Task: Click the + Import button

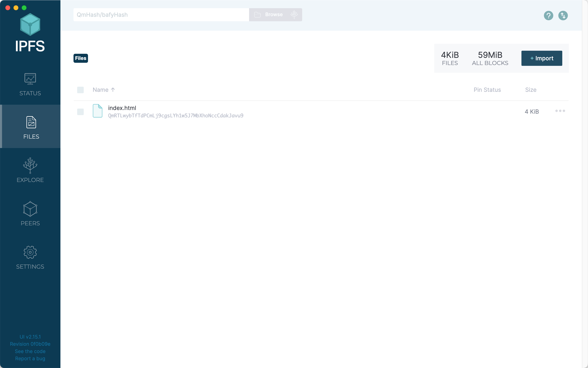Action: pyautogui.click(x=542, y=58)
